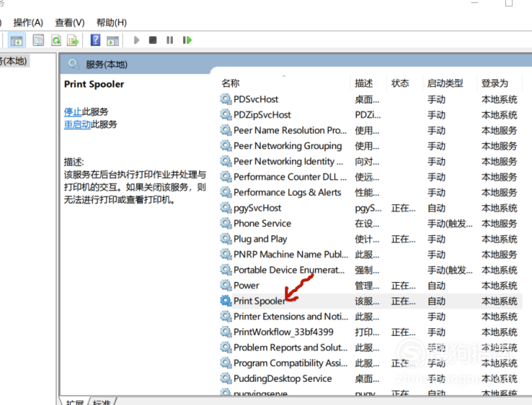
Task: Sort by the 登录为 column header
Action: (x=494, y=83)
